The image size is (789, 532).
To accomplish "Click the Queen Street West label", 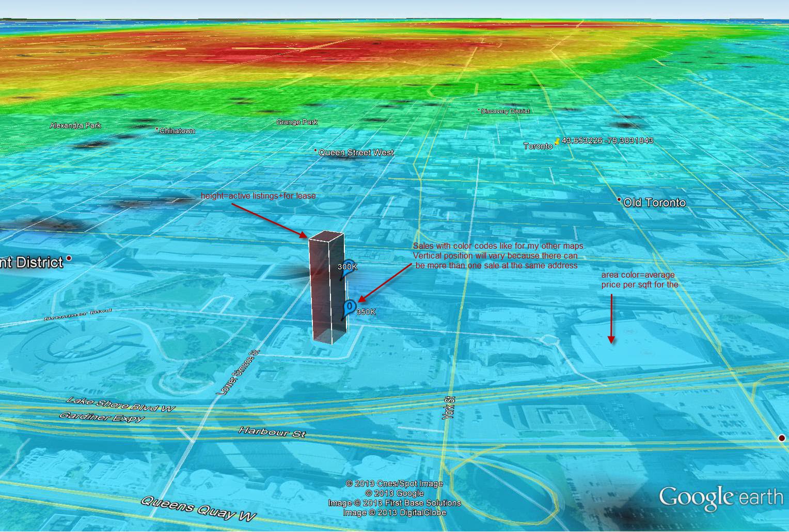I will point(356,153).
